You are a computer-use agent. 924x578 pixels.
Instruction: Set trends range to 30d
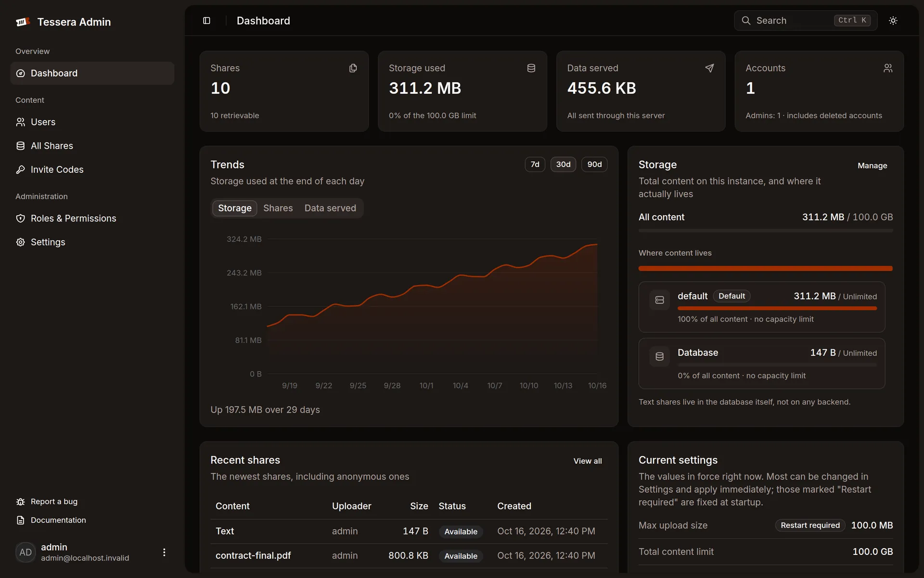coord(563,165)
